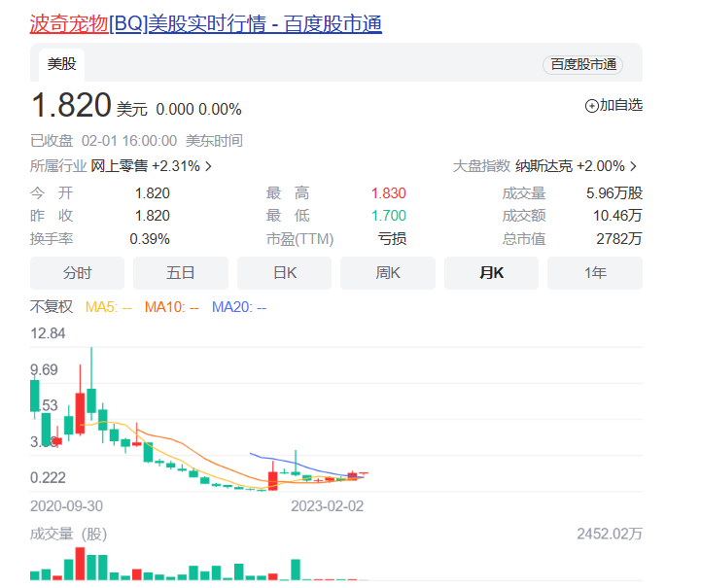
Task: Expand 网上零售 industry chevron arrow
Action: [208, 166]
